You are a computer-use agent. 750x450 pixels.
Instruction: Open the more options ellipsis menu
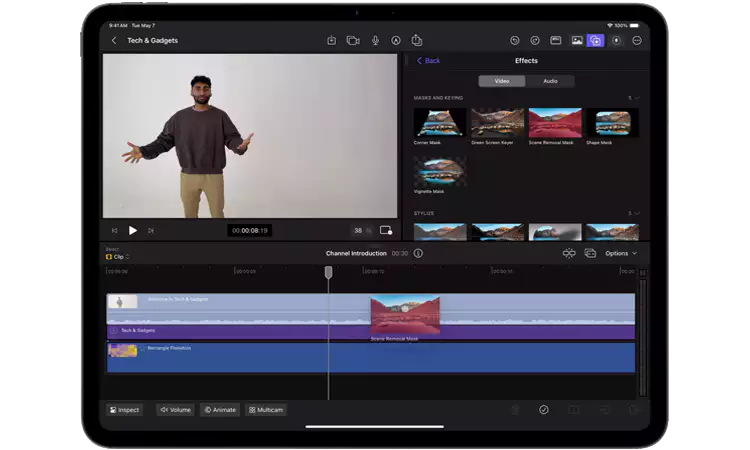[x=637, y=41]
